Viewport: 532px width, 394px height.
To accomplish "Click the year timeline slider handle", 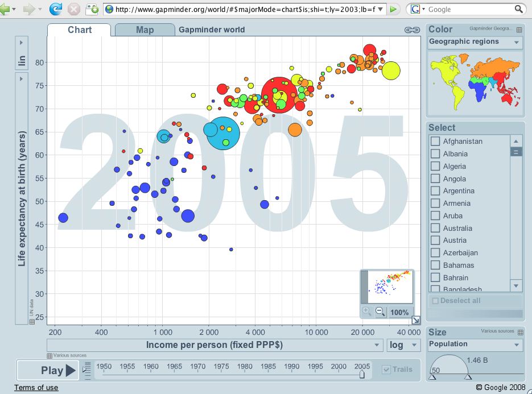I will coord(362,374).
